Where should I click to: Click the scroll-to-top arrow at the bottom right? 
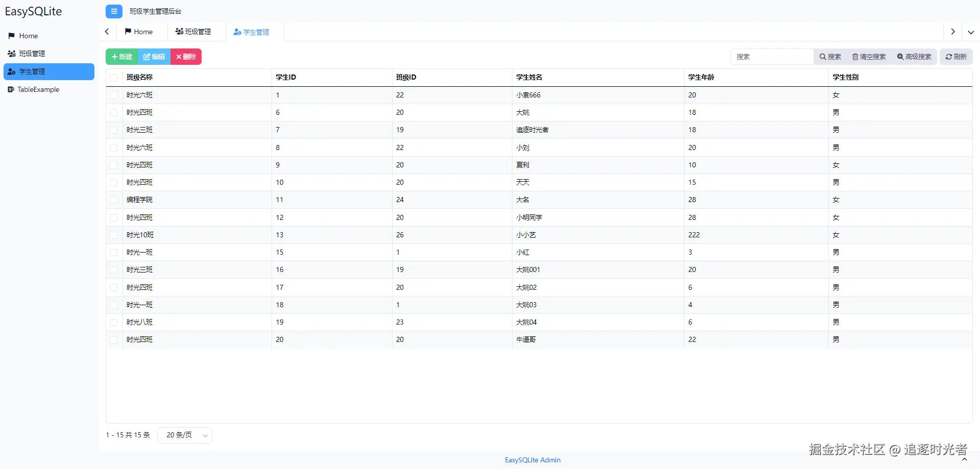click(x=964, y=460)
